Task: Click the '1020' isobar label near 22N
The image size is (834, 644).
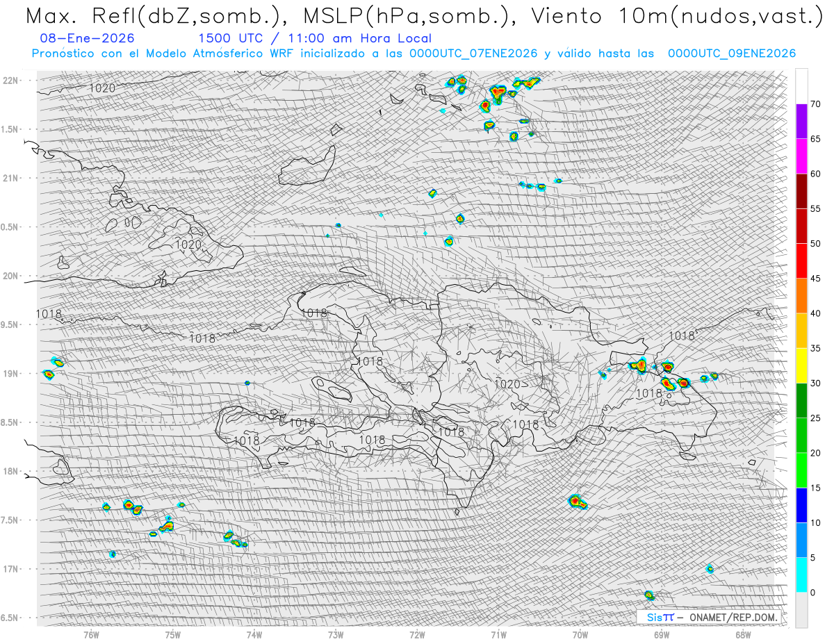Action: coord(102,88)
